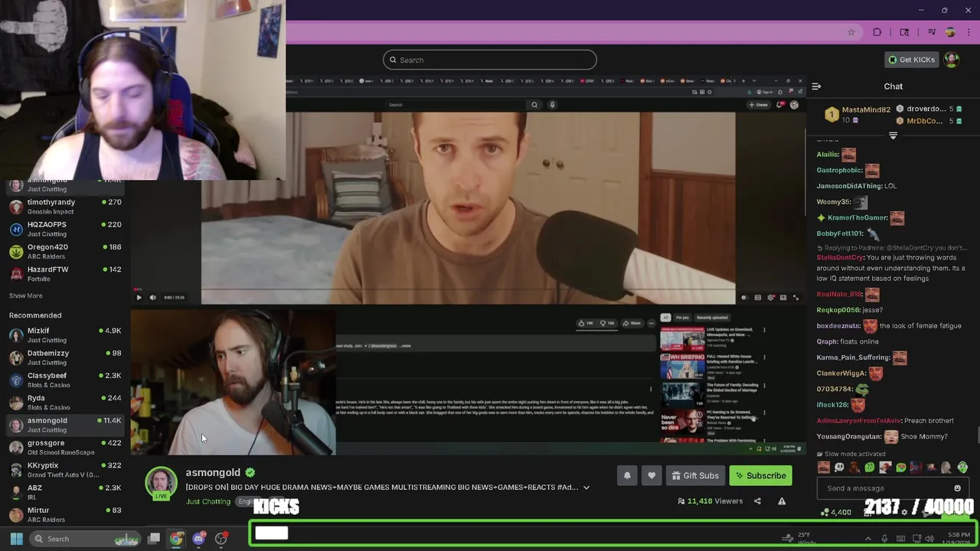Insert the white skull emote in quick bar

[x=839, y=468]
